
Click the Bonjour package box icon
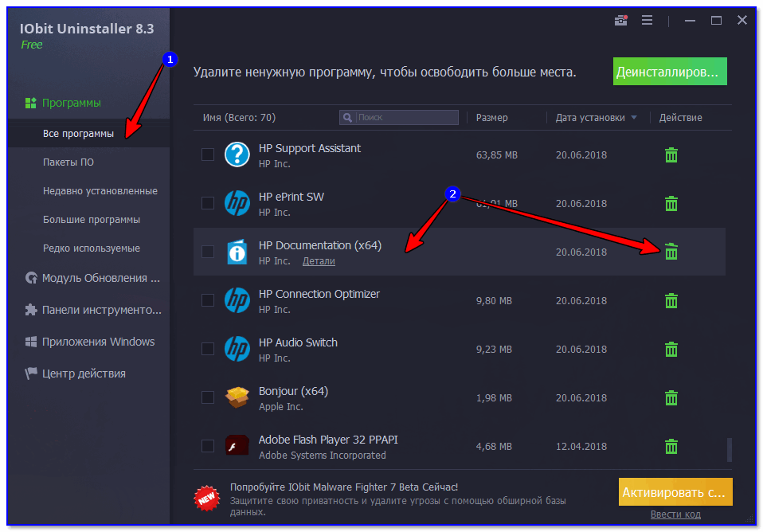click(237, 397)
